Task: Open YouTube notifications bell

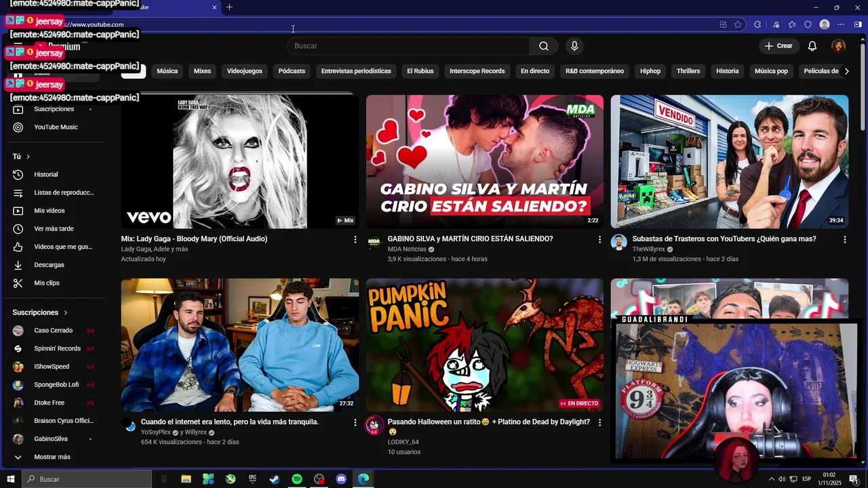Action: pos(812,46)
